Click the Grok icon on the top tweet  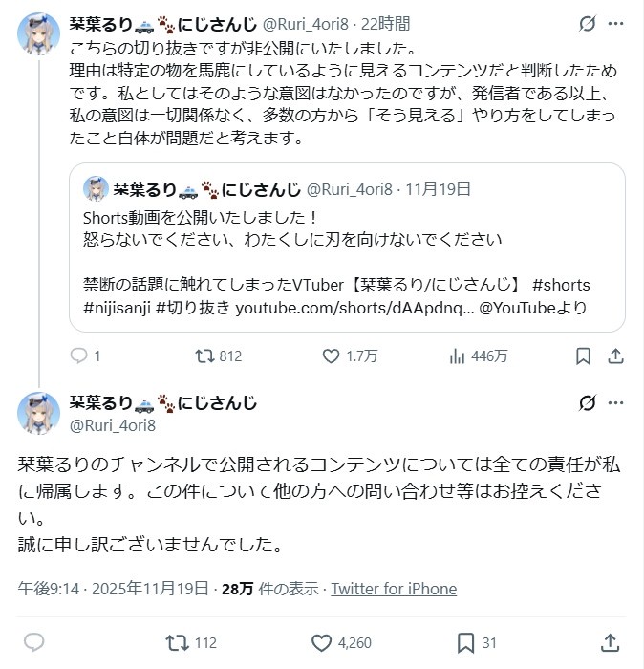[x=590, y=23]
